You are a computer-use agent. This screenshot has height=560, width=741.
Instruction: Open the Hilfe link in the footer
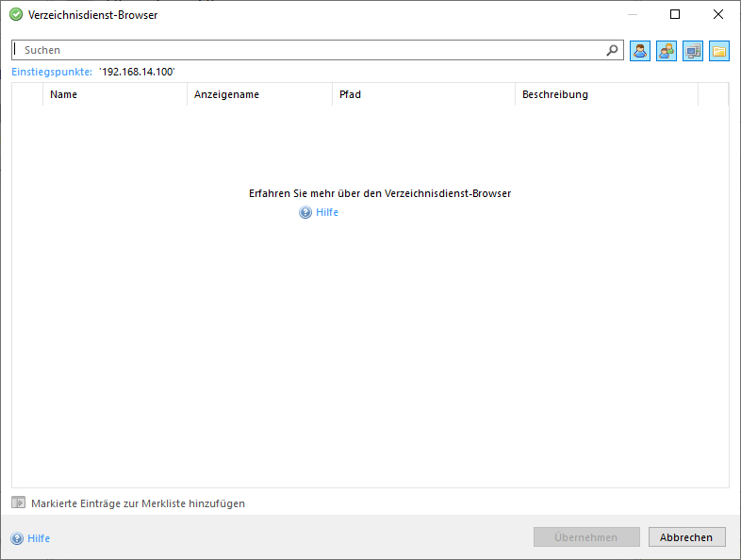click(x=39, y=538)
